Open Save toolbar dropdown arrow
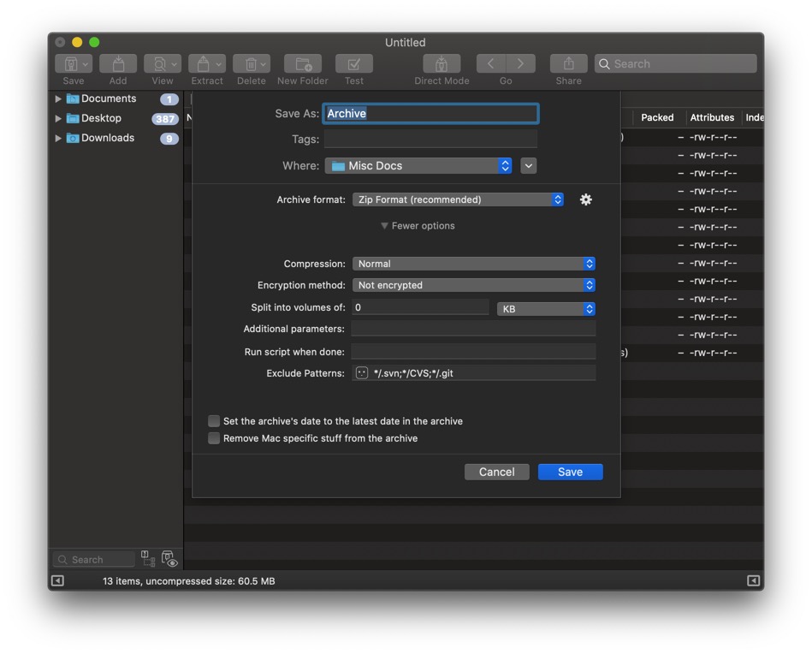812x654 pixels. 86,64
